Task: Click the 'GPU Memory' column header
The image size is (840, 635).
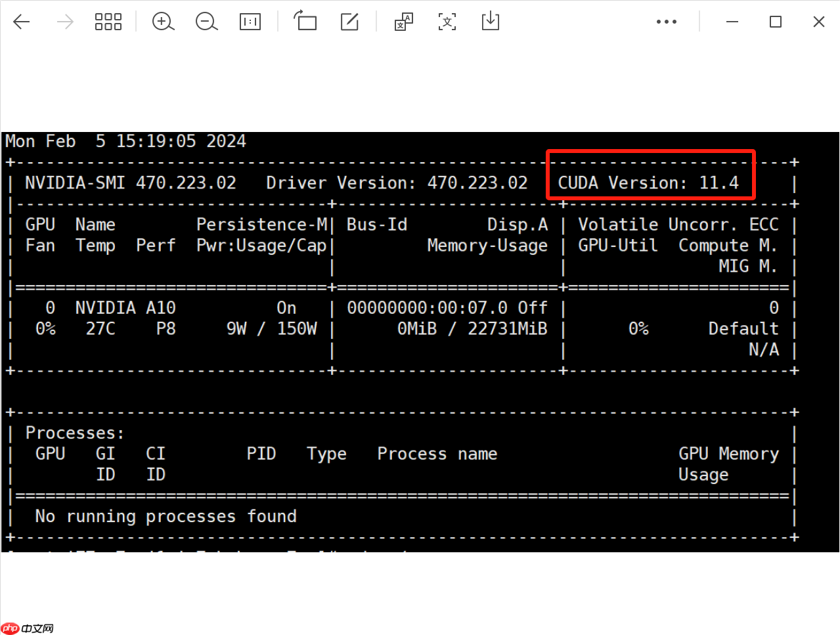Action: pyautogui.click(x=728, y=454)
